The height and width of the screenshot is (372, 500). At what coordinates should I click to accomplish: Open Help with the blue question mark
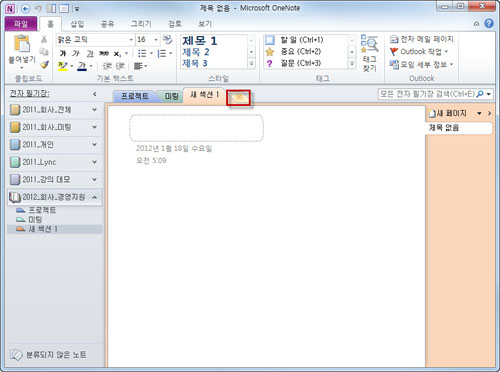[489, 23]
